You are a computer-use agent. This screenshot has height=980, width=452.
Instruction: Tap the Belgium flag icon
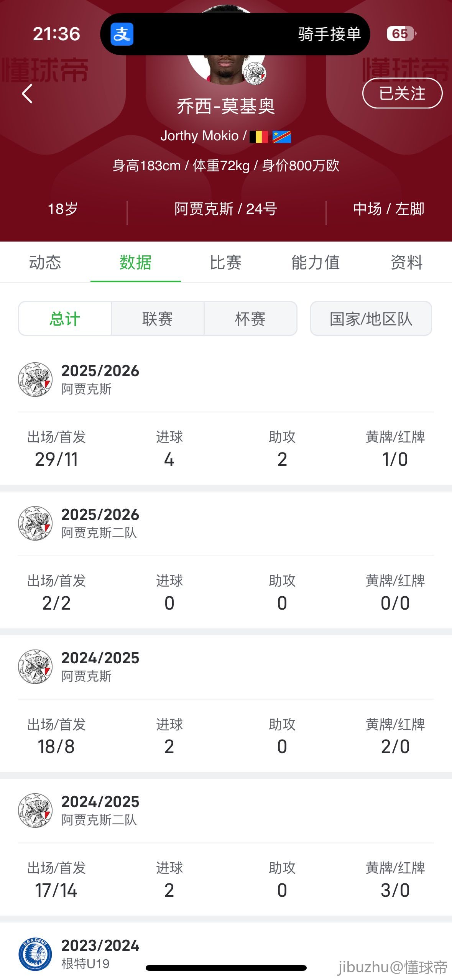pos(259,137)
